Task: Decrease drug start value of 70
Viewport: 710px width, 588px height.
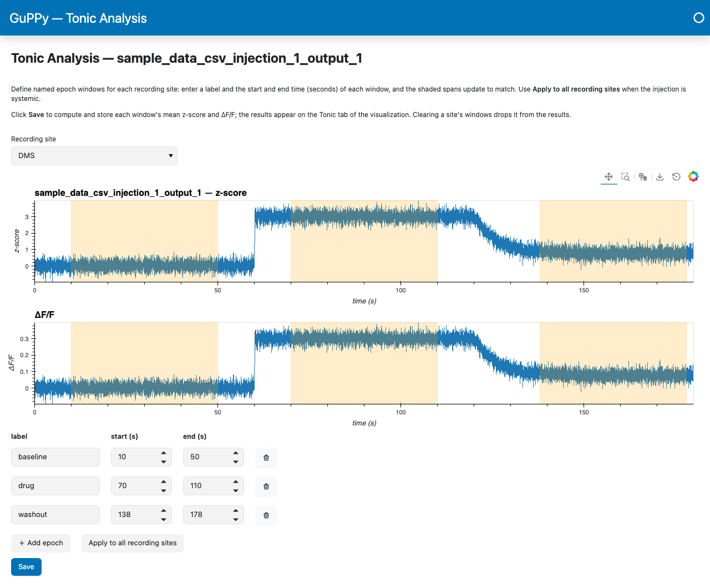Action: tap(164, 490)
